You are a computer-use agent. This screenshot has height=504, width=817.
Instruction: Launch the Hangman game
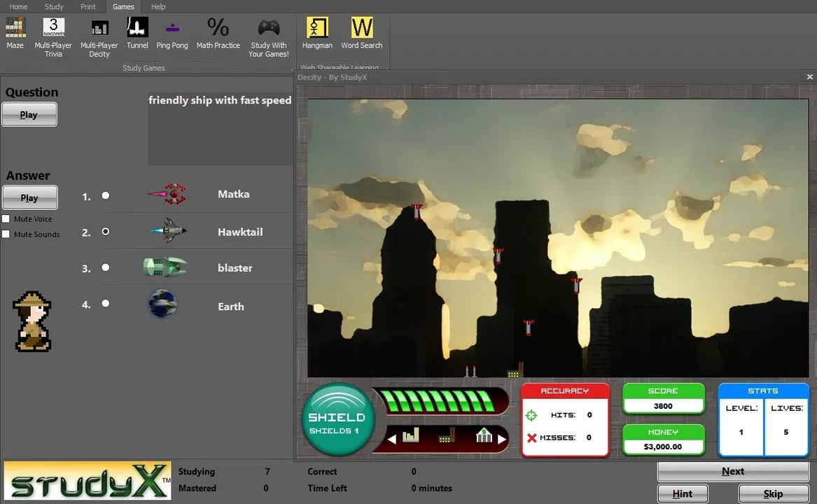pyautogui.click(x=317, y=34)
